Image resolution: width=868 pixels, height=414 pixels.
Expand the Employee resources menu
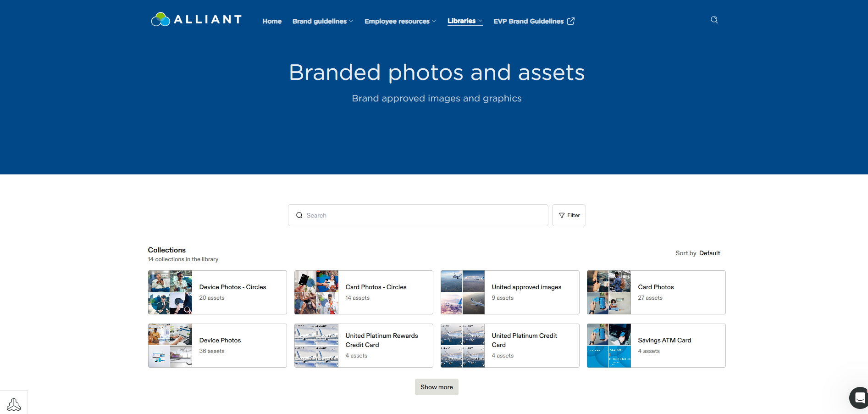(400, 21)
